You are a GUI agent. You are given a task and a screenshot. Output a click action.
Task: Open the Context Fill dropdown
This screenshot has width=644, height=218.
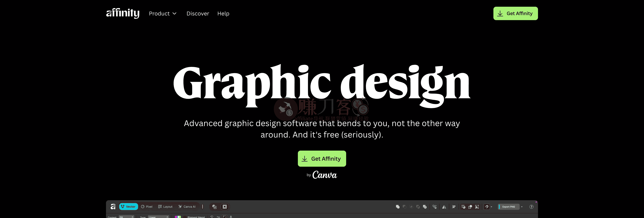(x=126, y=217)
